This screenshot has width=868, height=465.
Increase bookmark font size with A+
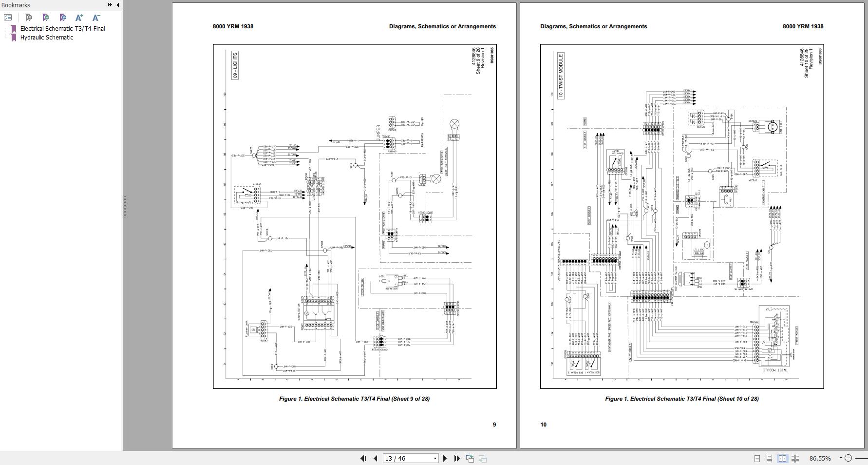click(79, 18)
